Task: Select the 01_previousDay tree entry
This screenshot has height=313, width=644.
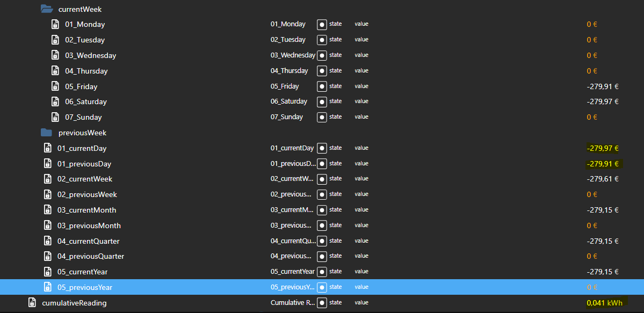Action: (x=84, y=164)
